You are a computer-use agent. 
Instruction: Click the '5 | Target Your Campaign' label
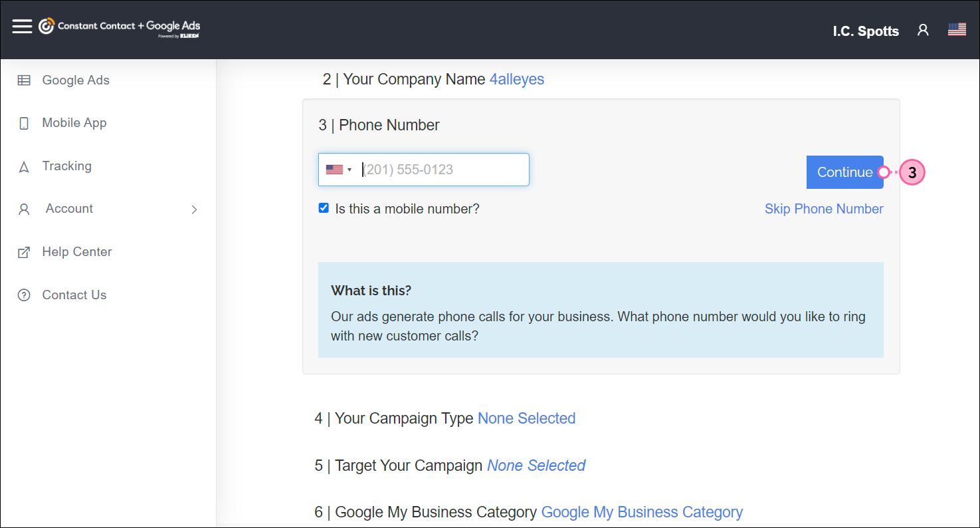[399, 465]
